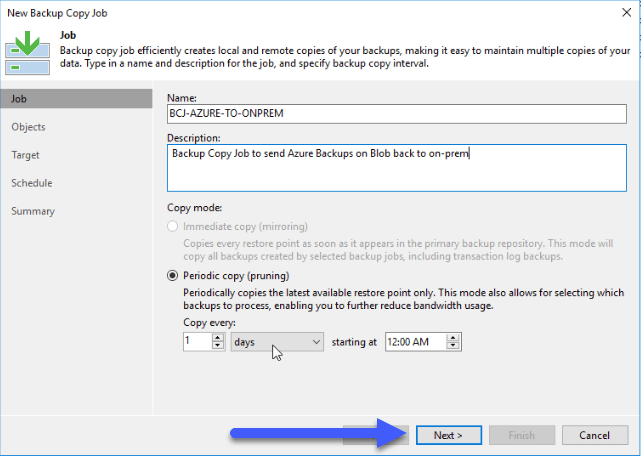
Task: Decrease the Copy every interval value
Action: coord(218,346)
